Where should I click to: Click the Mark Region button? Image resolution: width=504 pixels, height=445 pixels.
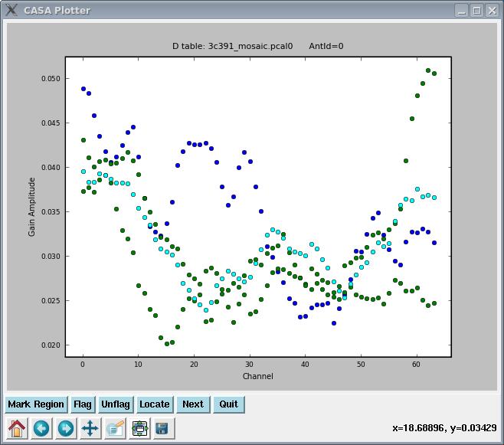pyautogui.click(x=36, y=404)
